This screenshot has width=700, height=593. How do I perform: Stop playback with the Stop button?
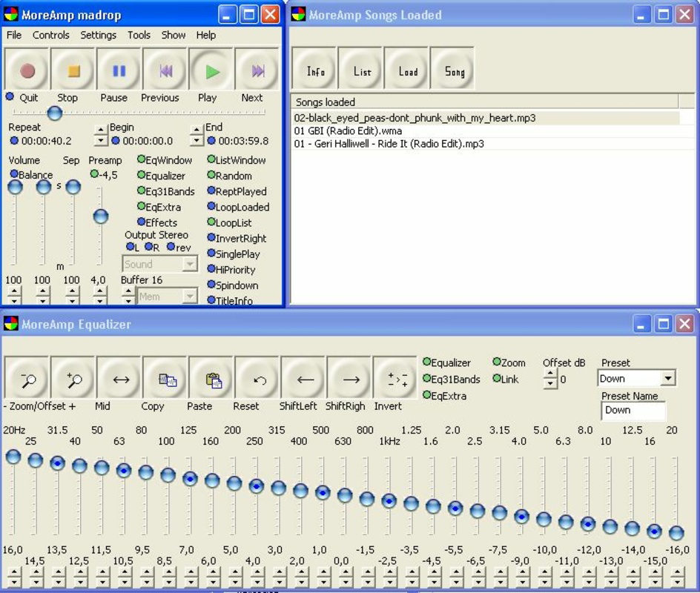tap(73, 70)
